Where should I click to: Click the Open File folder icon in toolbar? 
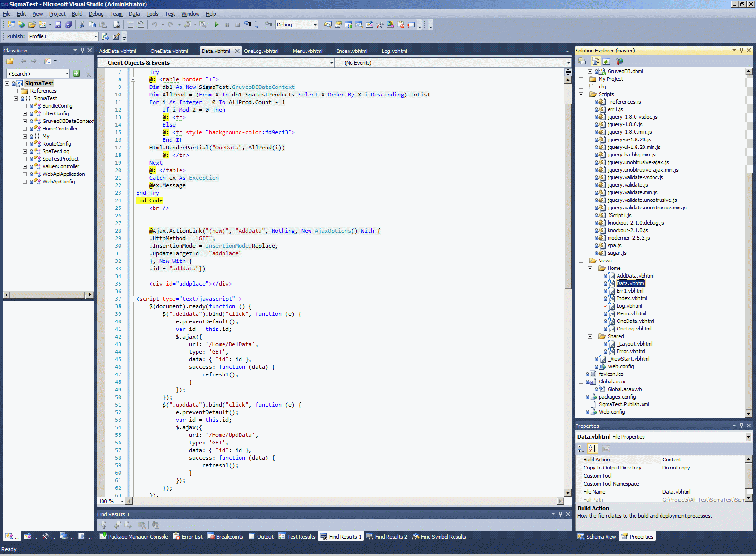(x=32, y=25)
